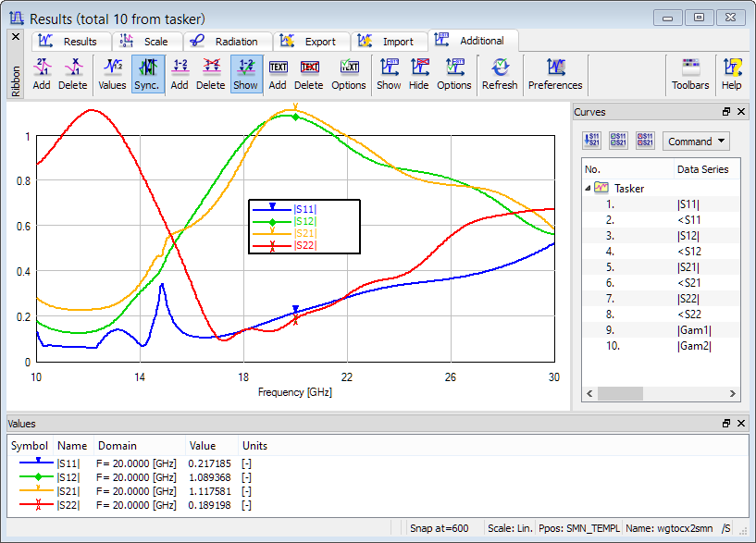Click the legend Show icon
The image size is (756, 543).
point(389,74)
